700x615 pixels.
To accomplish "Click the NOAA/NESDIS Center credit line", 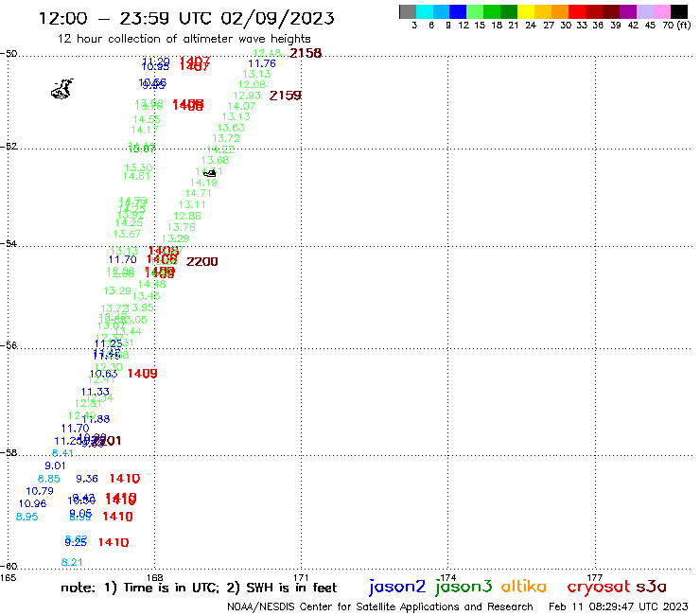I will click(x=380, y=606).
